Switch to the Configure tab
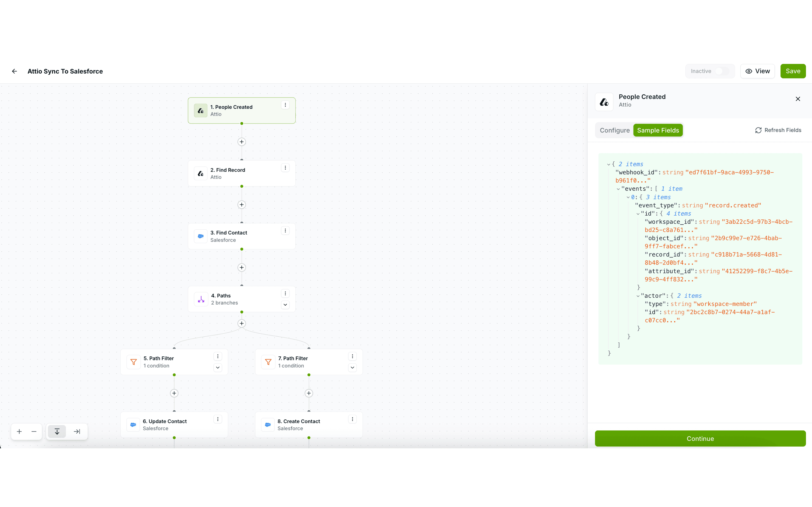Screen dimensions: 812x507 tap(614, 130)
